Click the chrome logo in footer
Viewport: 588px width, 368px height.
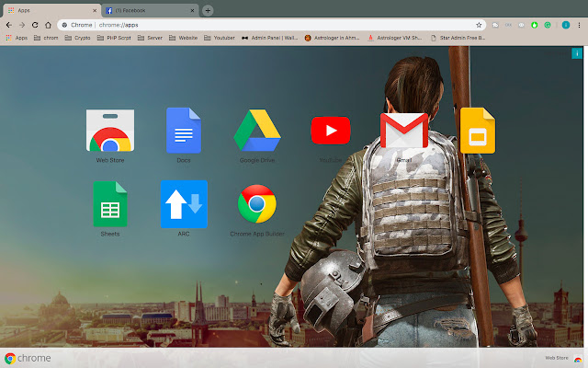click(28, 358)
